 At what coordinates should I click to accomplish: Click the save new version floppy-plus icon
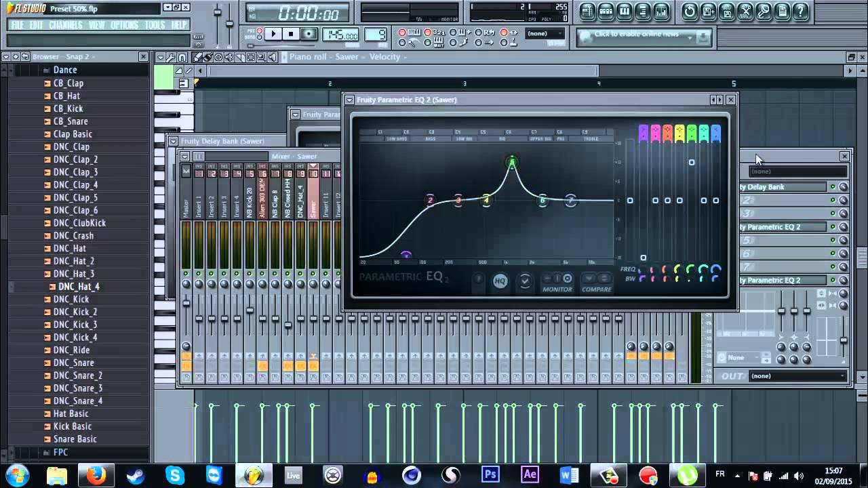coord(708,11)
